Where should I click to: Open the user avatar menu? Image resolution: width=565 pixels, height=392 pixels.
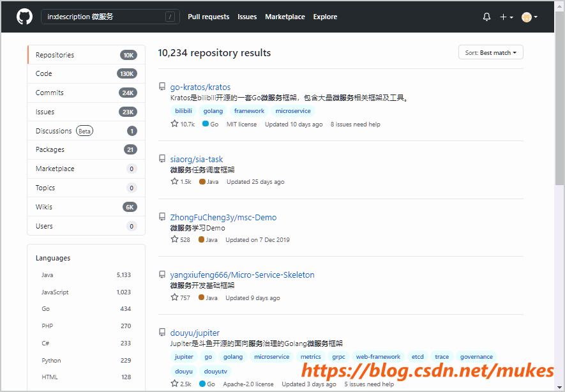(x=529, y=17)
